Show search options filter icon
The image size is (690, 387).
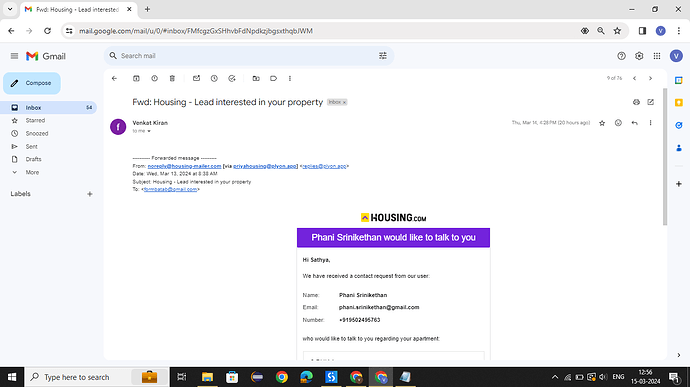[383, 56]
